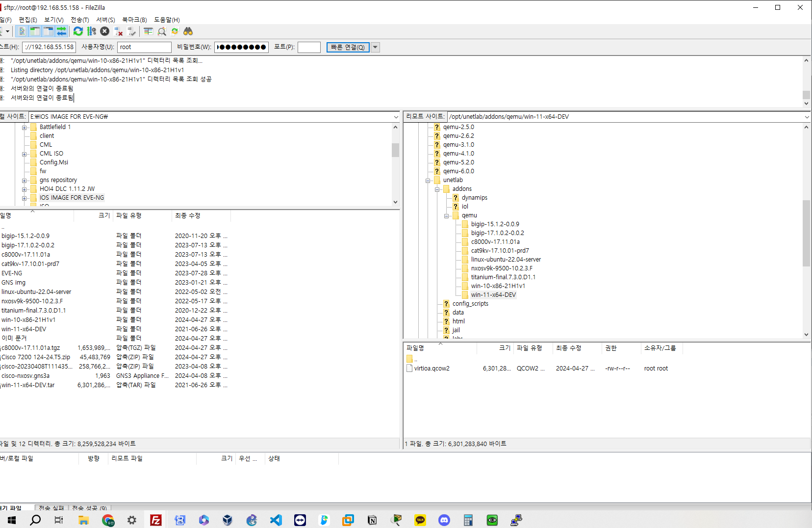Click the host address input field
This screenshot has width=812, height=528.
[49, 47]
